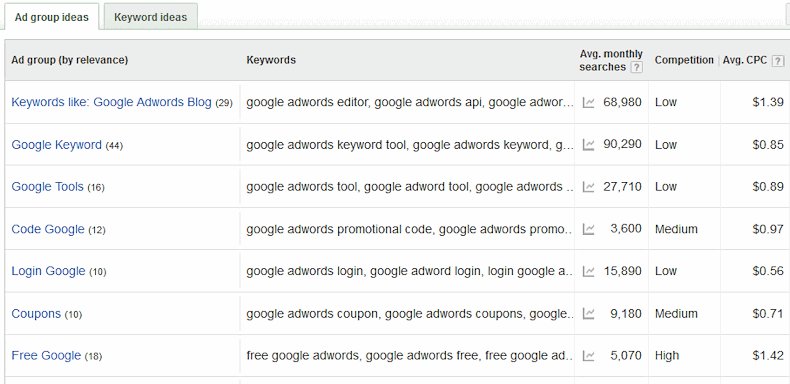Click Low competition in Google Tools row
Viewport: 790px width, 384px height.
666,187
